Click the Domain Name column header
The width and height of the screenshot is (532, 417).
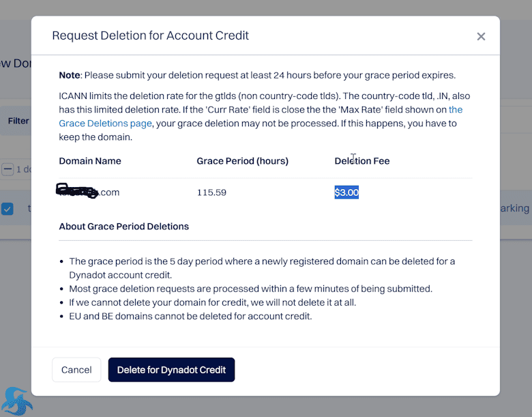point(90,161)
